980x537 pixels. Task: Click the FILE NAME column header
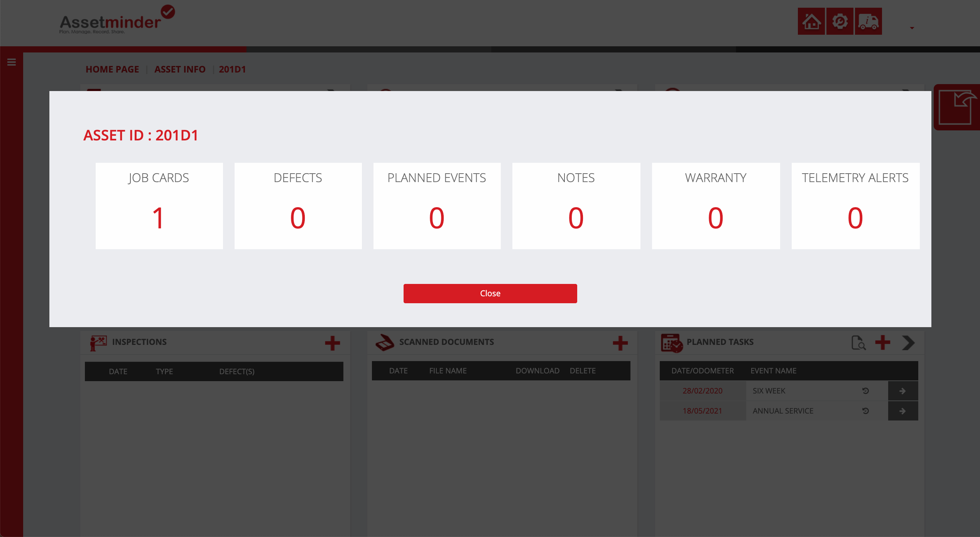click(448, 371)
